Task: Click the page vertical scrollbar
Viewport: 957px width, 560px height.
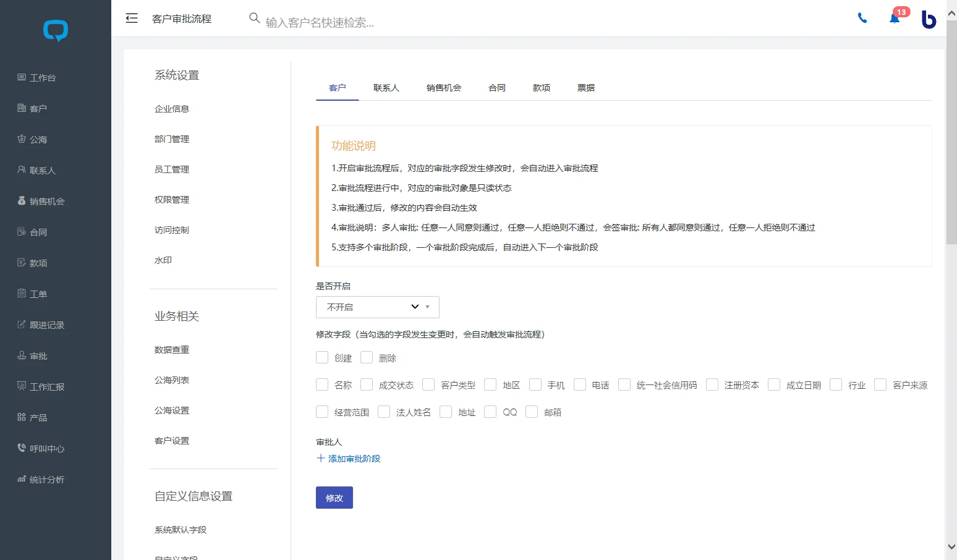Action: pos(951,132)
